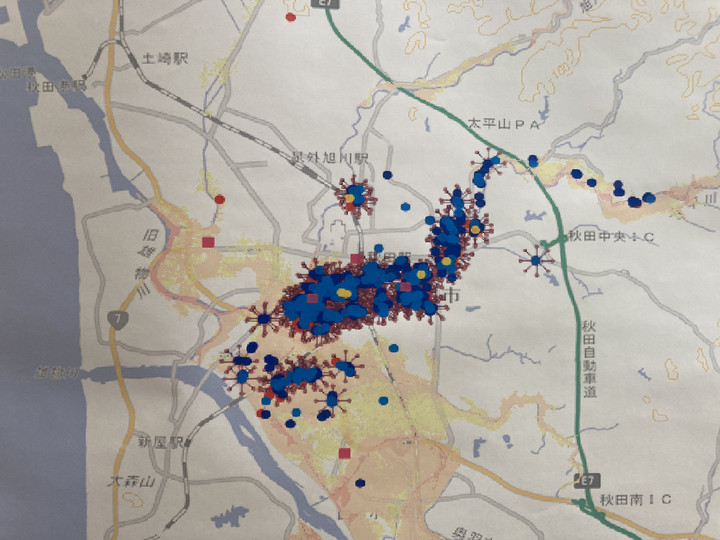This screenshot has width=720, height=540.
Task: Select the pink square marker above orange dot
Action: click(x=345, y=454)
